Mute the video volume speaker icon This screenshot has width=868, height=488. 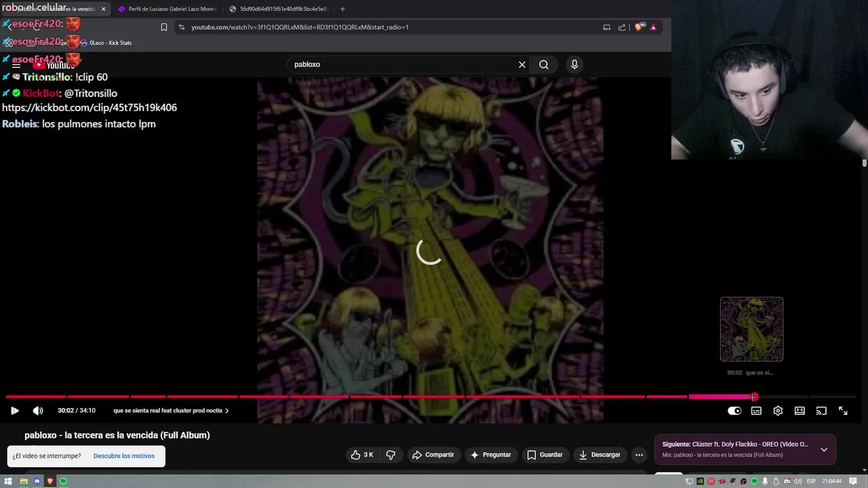[x=38, y=411]
